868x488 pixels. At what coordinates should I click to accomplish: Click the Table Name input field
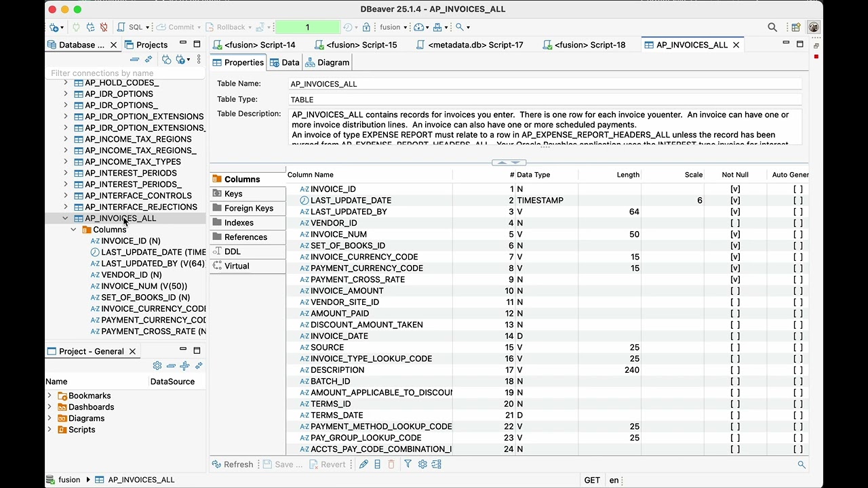point(545,84)
